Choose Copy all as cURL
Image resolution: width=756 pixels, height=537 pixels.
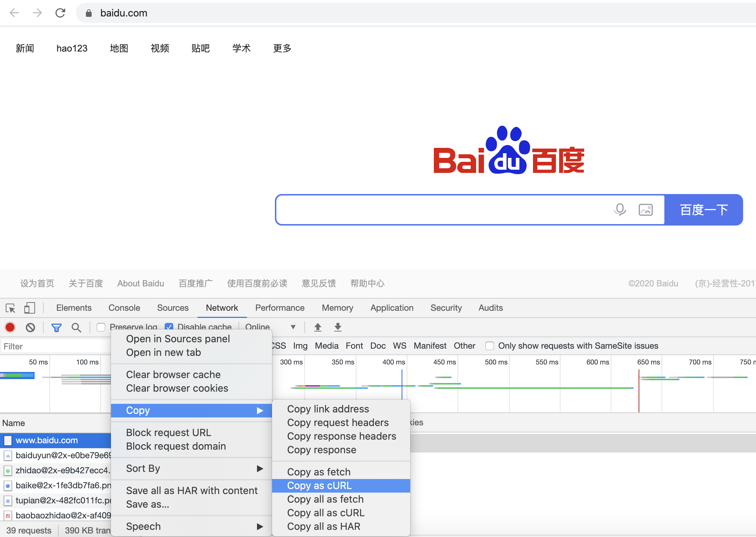click(341, 513)
